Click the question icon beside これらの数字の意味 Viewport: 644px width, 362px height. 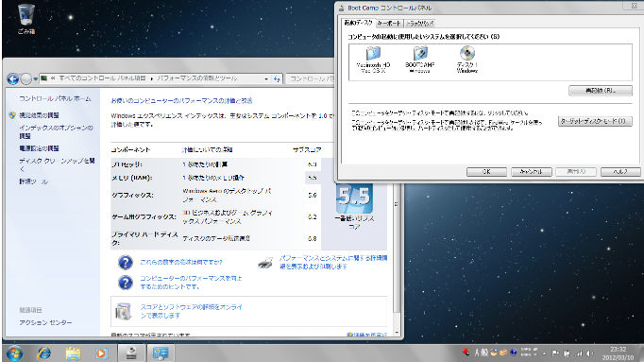coord(126,262)
